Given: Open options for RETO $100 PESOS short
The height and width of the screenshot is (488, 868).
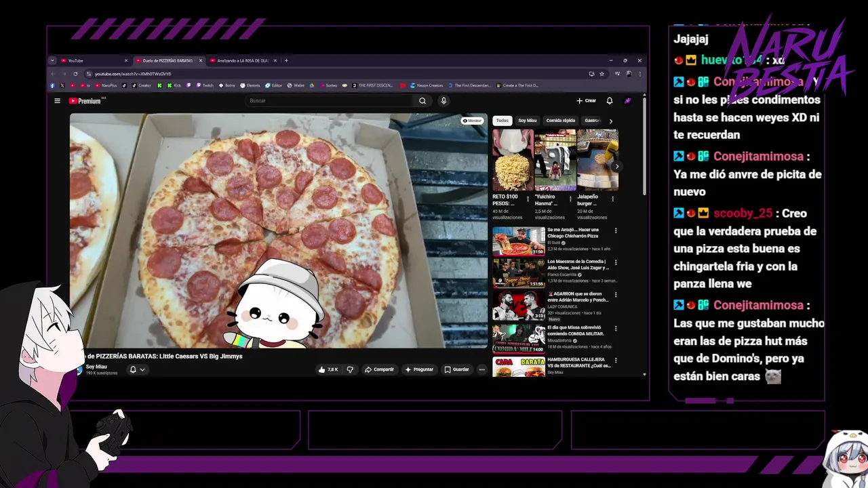Looking at the screenshot, I should (x=528, y=199).
